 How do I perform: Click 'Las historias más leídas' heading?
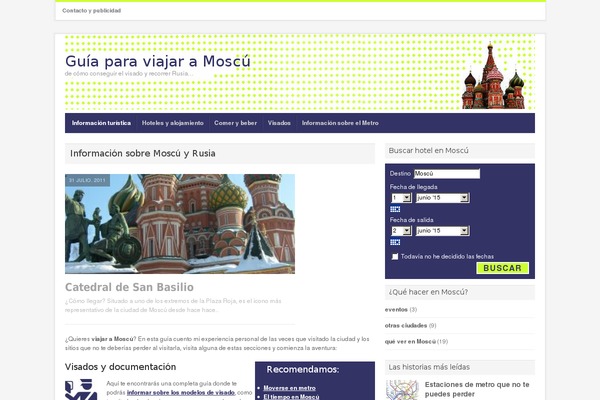click(429, 367)
